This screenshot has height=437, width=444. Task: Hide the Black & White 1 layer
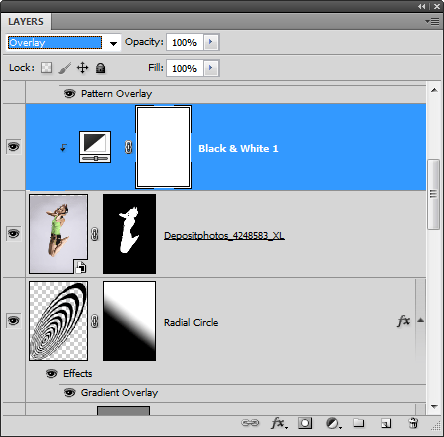click(14, 147)
